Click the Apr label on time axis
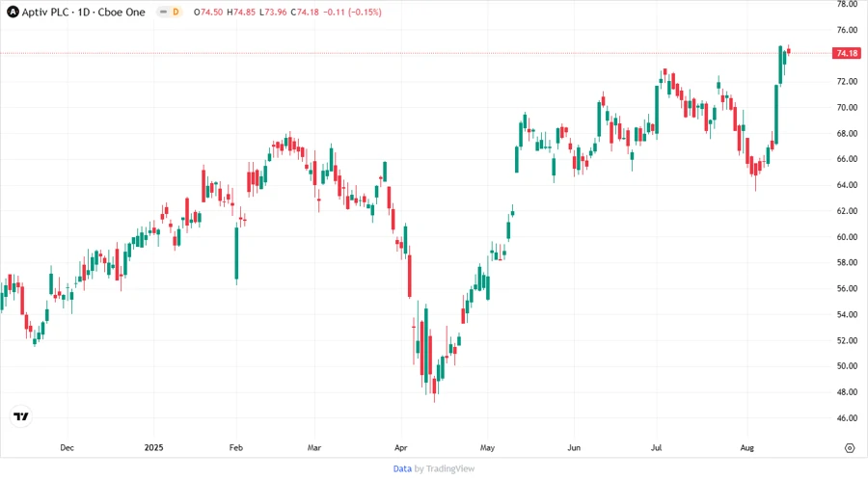 click(401, 447)
